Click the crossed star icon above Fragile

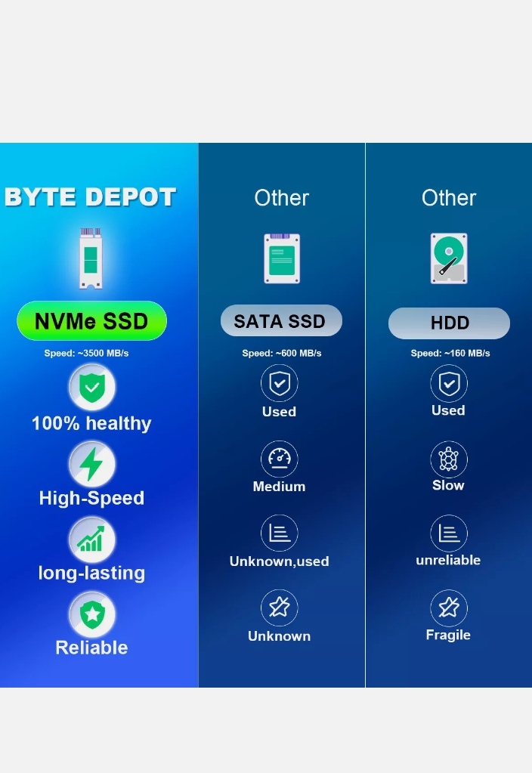[x=449, y=608]
